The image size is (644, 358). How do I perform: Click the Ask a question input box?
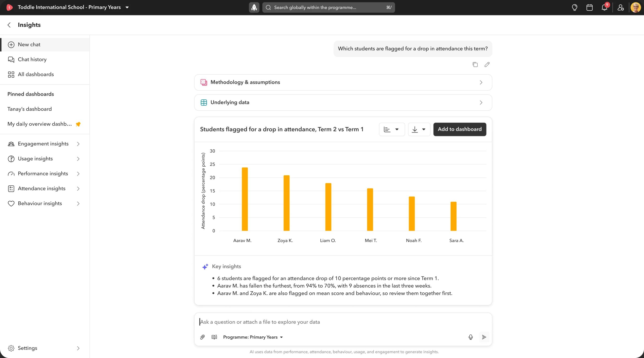343,322
